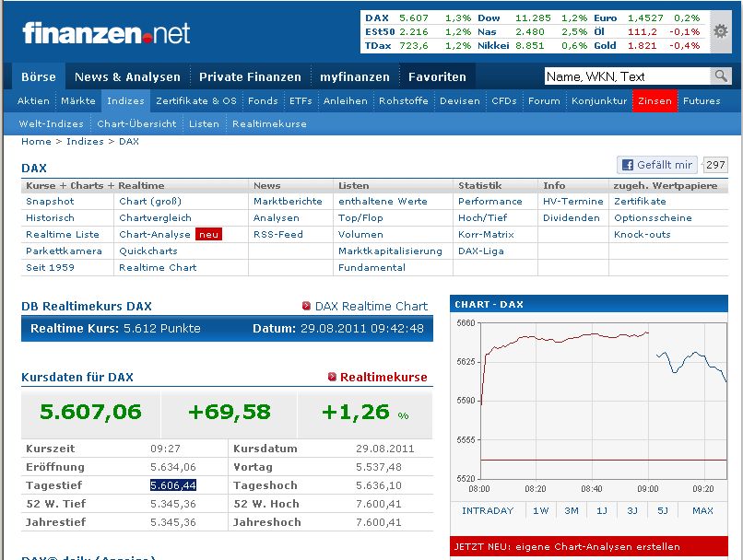This screenshot has height=560, width=743.
Task: Switch to the Private Finanzen tab
Action: pyautogui.click(x=250, y=76)
